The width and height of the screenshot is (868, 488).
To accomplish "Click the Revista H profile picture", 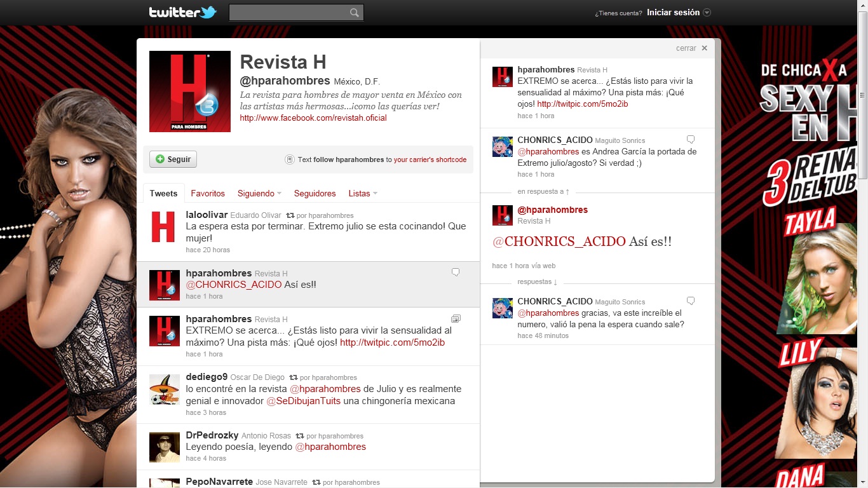I will point(189,91).
